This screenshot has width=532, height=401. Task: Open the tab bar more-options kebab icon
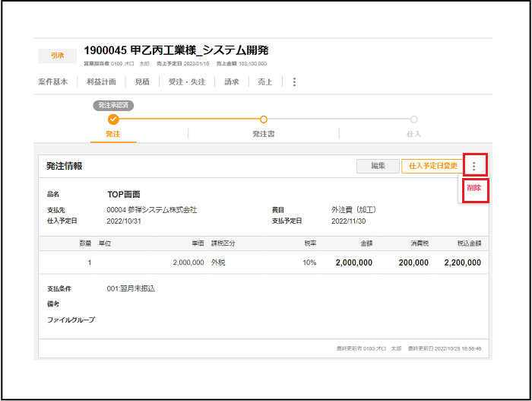pos(294,82)
